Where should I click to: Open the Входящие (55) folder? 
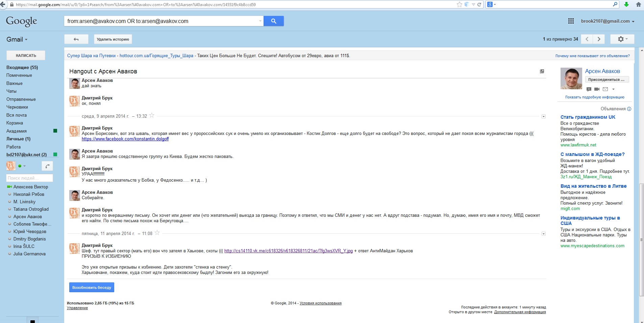pyautogui.click(x=22, y=68)
